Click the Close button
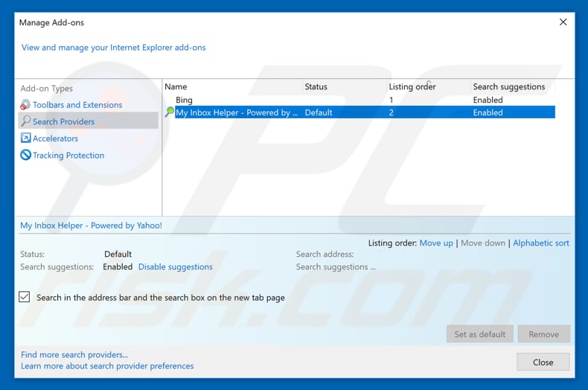Image resolution: width=588 pixels, height=390 pixels. [x=543, y=362]
